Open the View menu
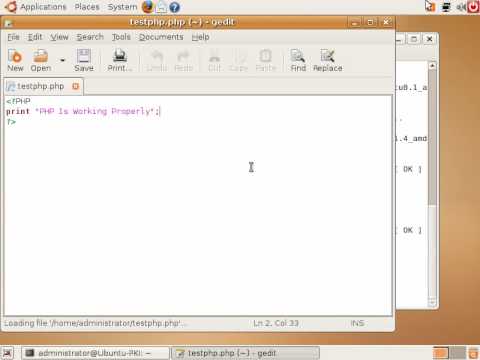 pyautogui.click(x=59, y=37)
